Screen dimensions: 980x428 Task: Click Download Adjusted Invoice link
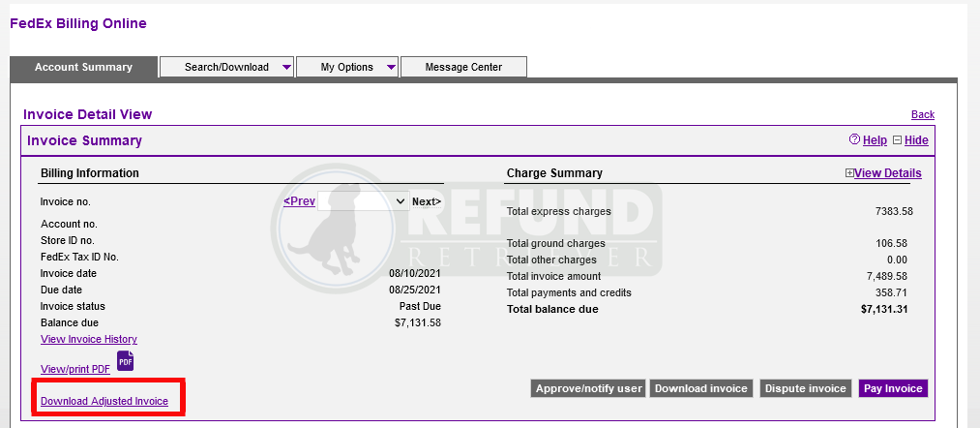[104, 401]
